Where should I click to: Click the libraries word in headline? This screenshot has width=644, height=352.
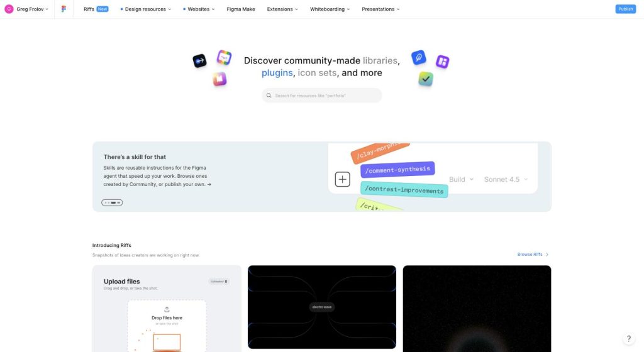tap(380, 61)
